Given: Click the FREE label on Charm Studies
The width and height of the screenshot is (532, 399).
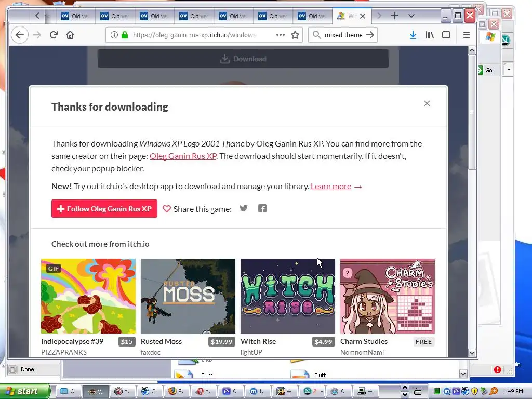Looking at the screenshot, I should (424, 342).
